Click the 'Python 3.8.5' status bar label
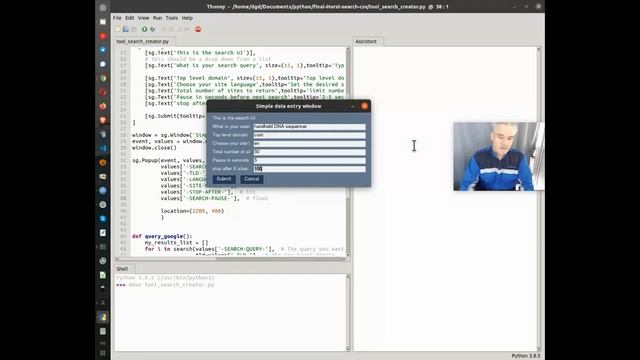Screen dimensions: 640x360 click(526, 356)
